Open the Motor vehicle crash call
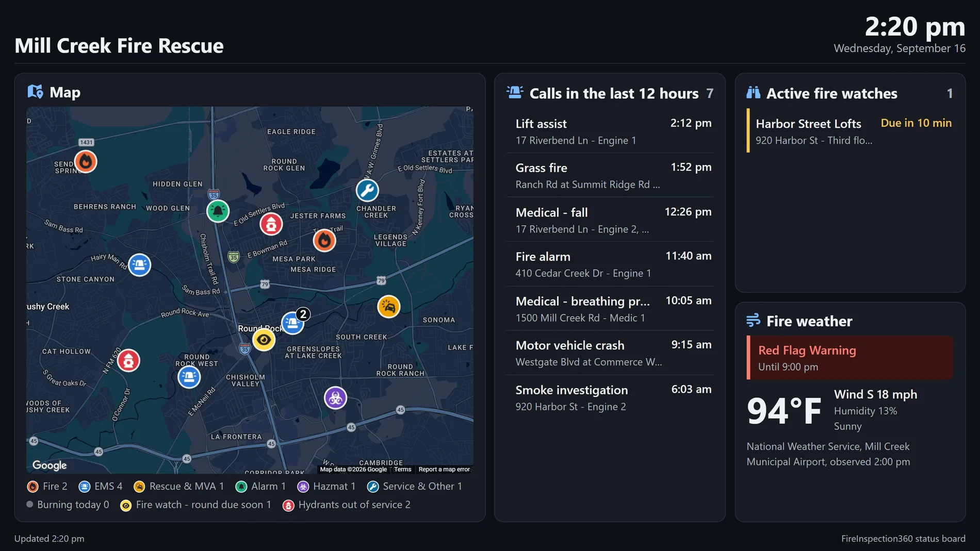The width and height of the screenshot is (980, 551). pyautogui.click(x=610, y=353)
